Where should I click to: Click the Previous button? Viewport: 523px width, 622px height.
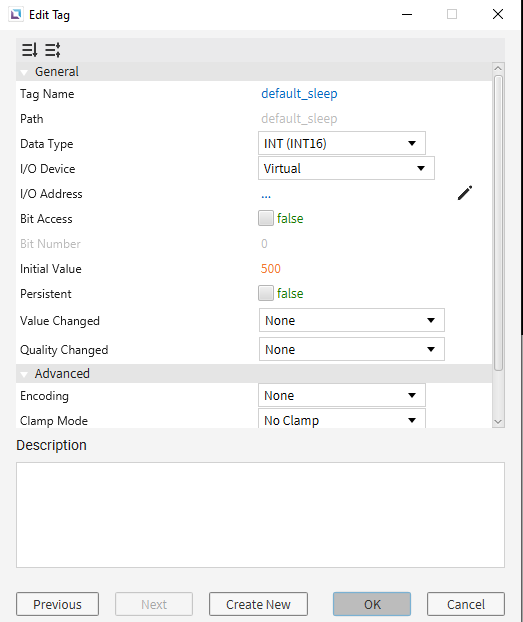[58, 604]
